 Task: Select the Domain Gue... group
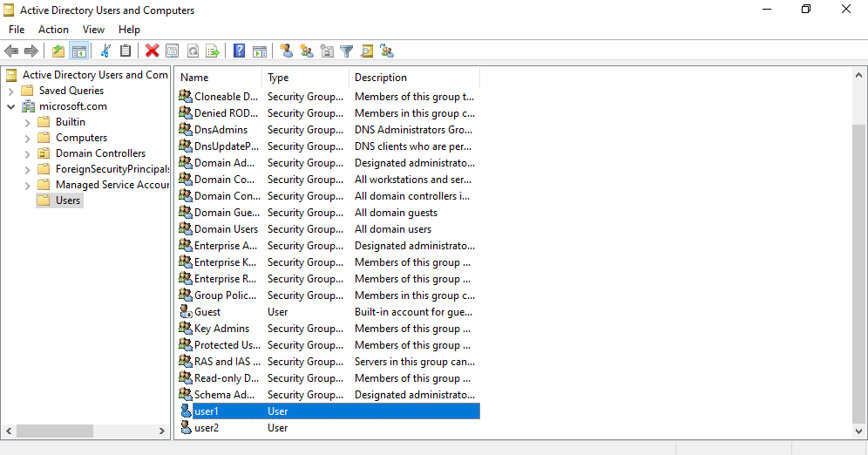(x=329, y=213)
